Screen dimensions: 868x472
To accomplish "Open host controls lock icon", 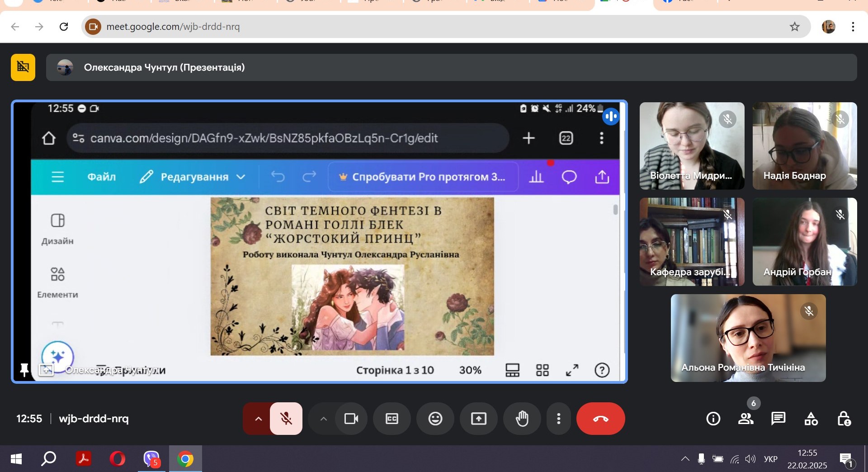I will [x=844, y=419].
